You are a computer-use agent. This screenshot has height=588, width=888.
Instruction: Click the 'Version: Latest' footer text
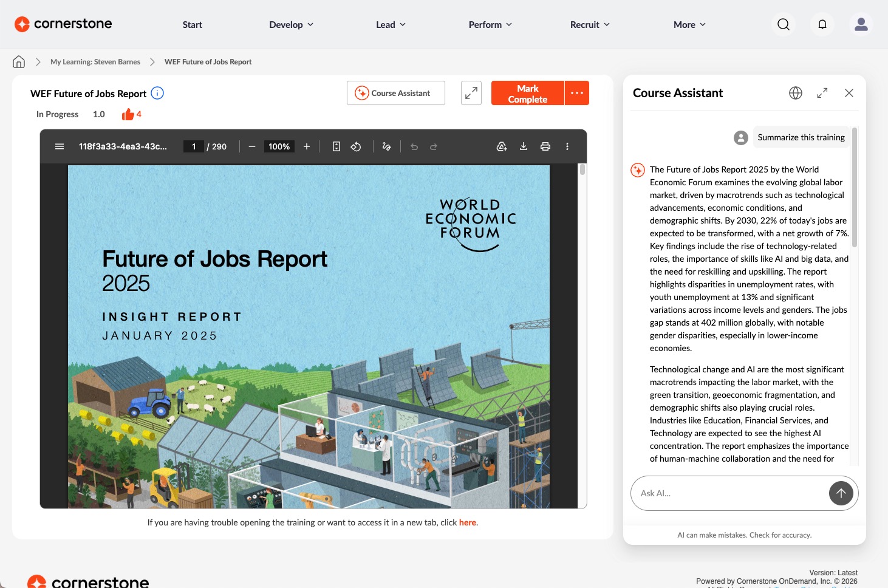(x=833, y=573)
